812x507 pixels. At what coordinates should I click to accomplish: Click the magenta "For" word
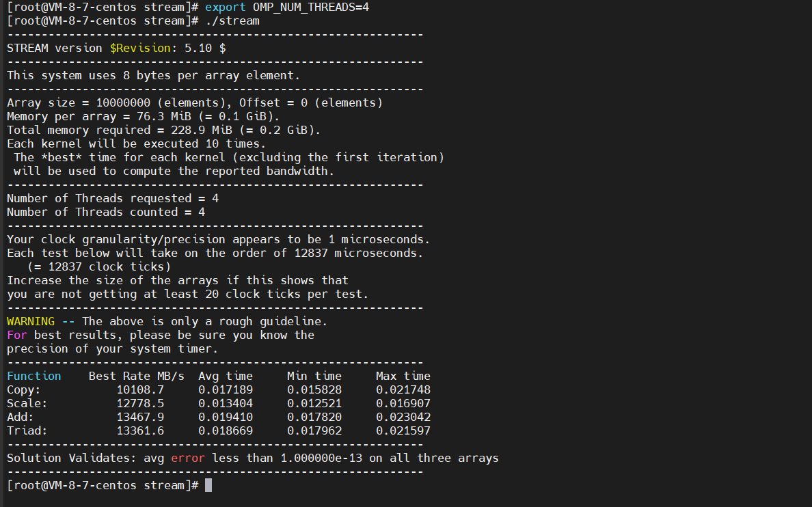tap(17, 335)
